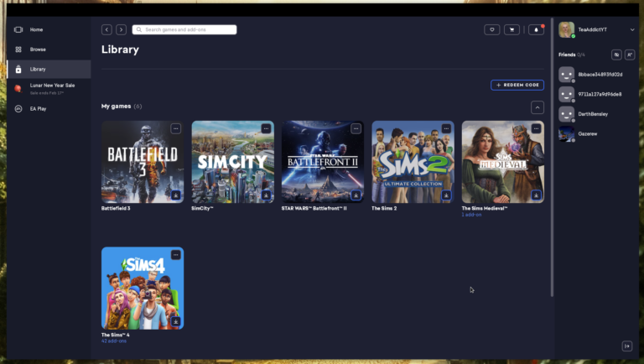
Task: Open the Battlefield 3 game tile
Action: tap(143, 162)
